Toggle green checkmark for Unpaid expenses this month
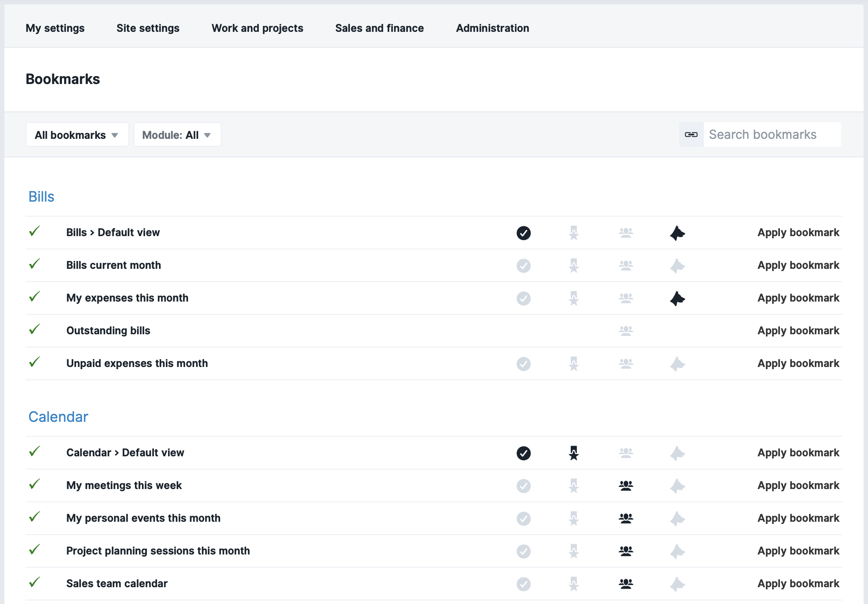This screenshot has height=604, width=868. [35, 362]
